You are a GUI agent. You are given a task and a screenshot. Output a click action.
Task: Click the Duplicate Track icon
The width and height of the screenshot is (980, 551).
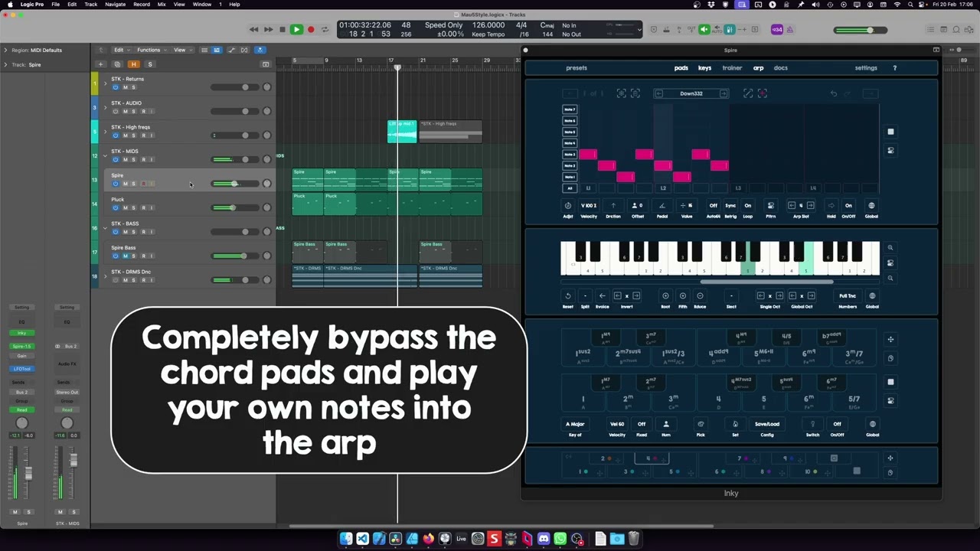tap(117, 64)
